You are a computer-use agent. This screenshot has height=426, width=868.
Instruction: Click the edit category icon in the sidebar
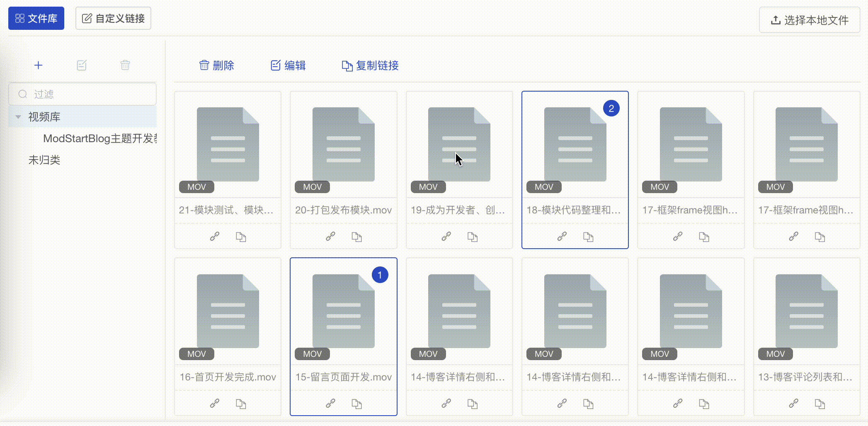82,65
